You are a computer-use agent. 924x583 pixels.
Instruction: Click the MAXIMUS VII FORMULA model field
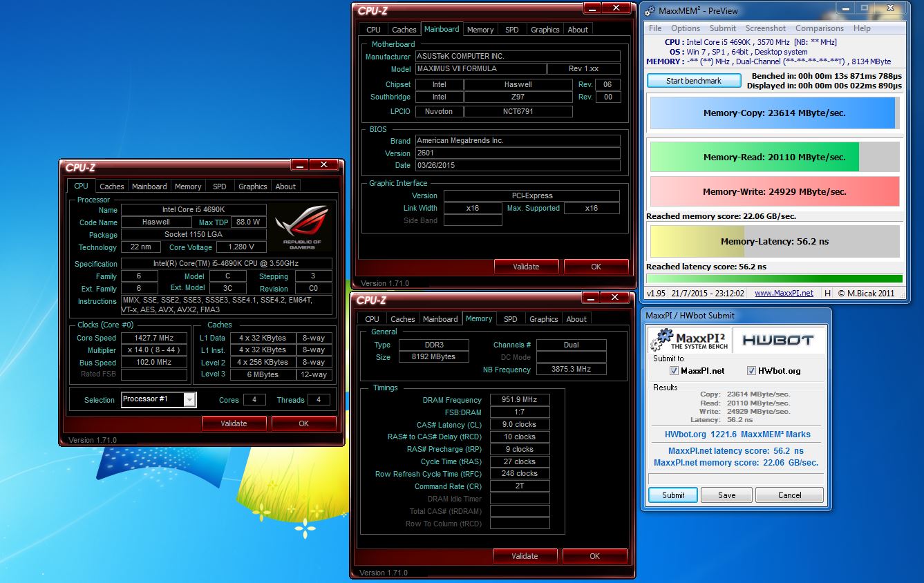480,69
